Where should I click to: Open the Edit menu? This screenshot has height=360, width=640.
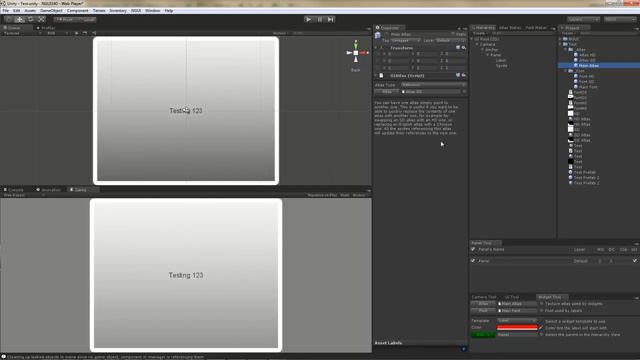point(17,11)
